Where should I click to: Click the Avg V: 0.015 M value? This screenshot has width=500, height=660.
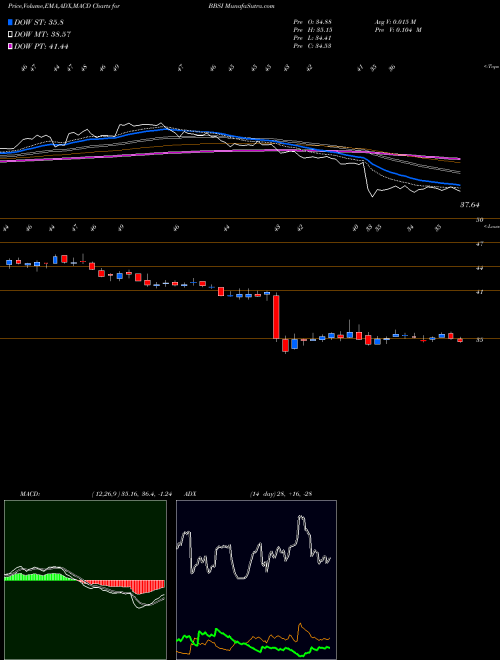coord(394,22)
